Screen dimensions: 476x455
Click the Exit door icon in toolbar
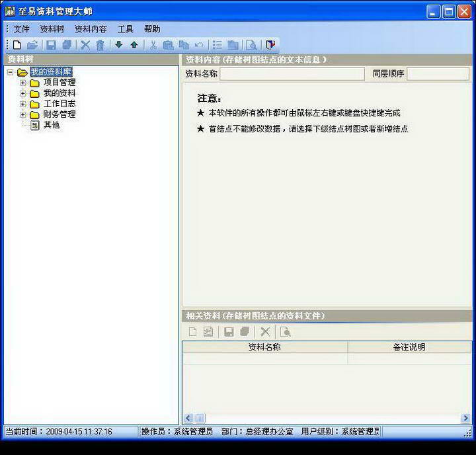(270, 45)
